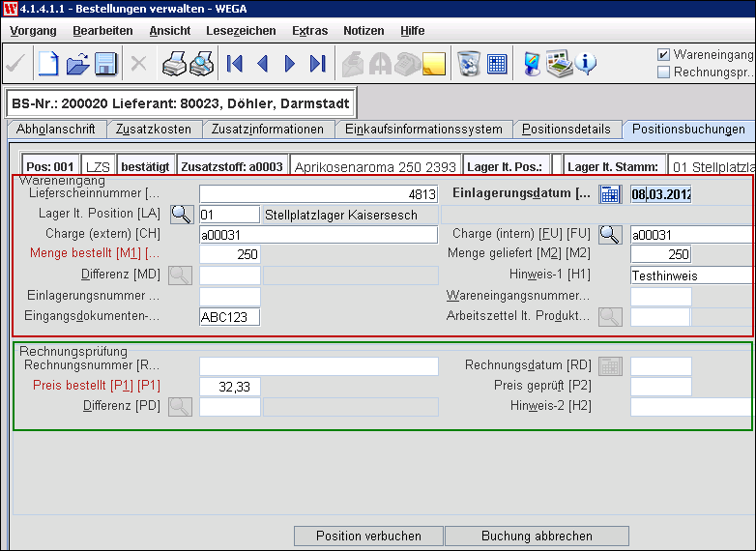Click the yellow sticky note icon

(x=434, y=65)
